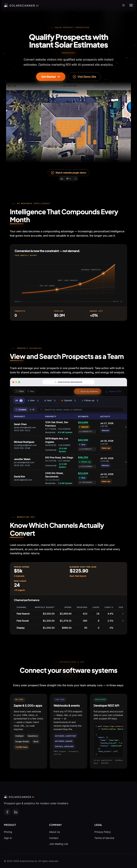Open the hamburger navigation menu
The height and width of the screenshot is (868, 137).
click(x=131, y=5)
